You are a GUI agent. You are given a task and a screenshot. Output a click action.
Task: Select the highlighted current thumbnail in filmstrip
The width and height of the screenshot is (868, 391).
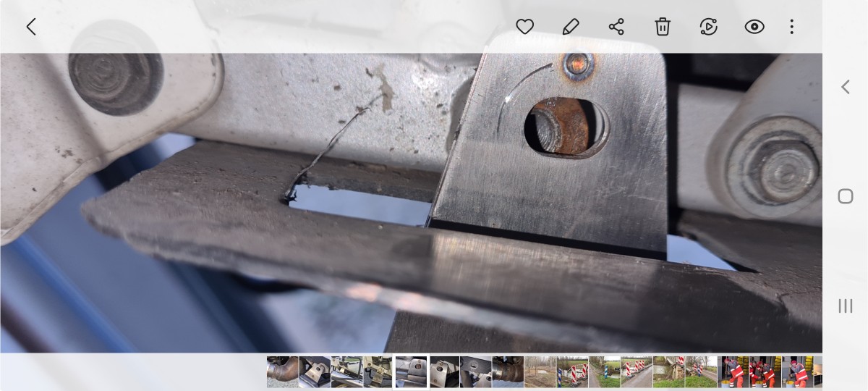(411, 371)
